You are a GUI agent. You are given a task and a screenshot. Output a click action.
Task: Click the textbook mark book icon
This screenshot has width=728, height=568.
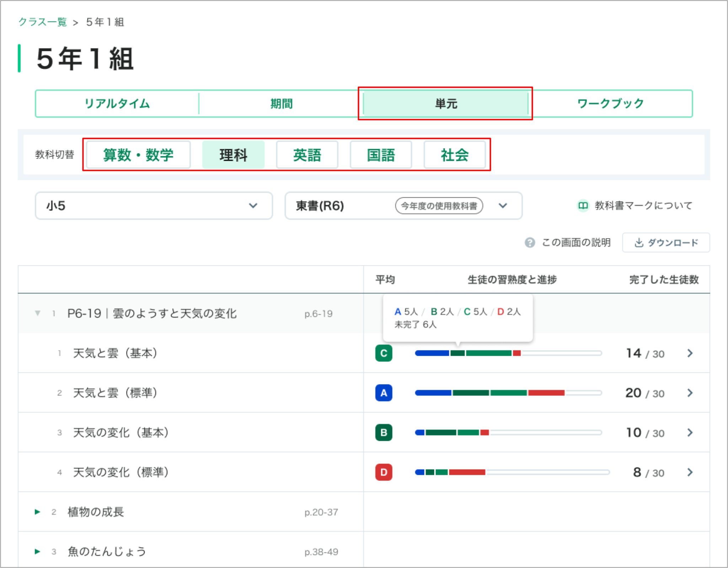[x=583, y=205]
